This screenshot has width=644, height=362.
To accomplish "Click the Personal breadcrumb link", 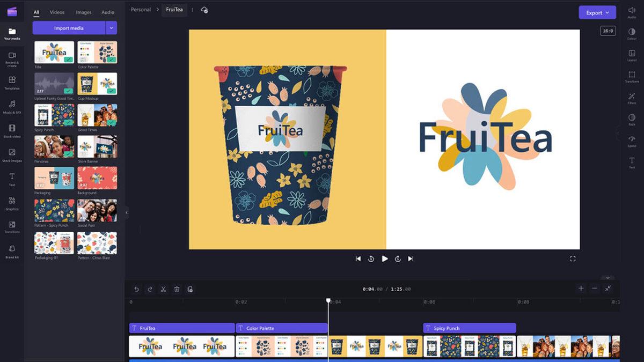I will pos(141,10).
